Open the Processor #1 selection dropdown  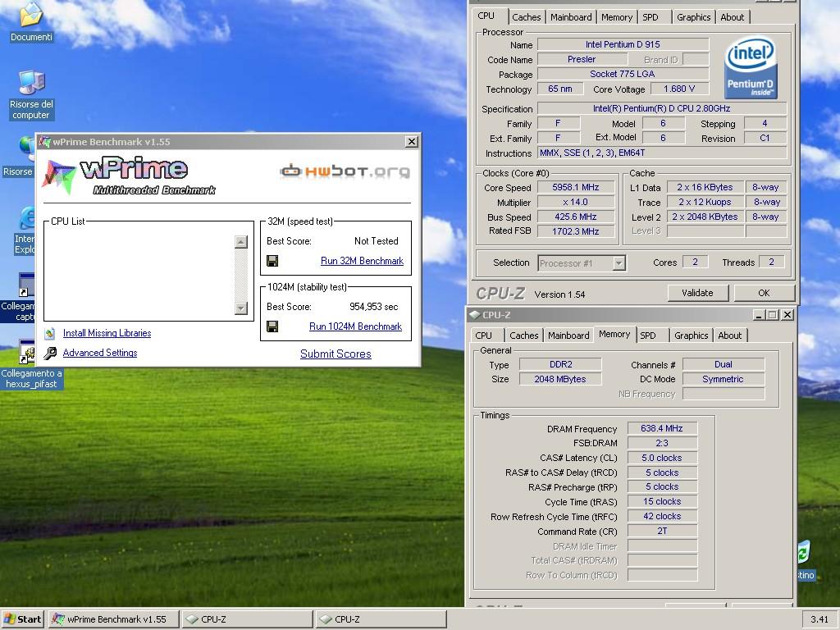(x=619, y=263)
